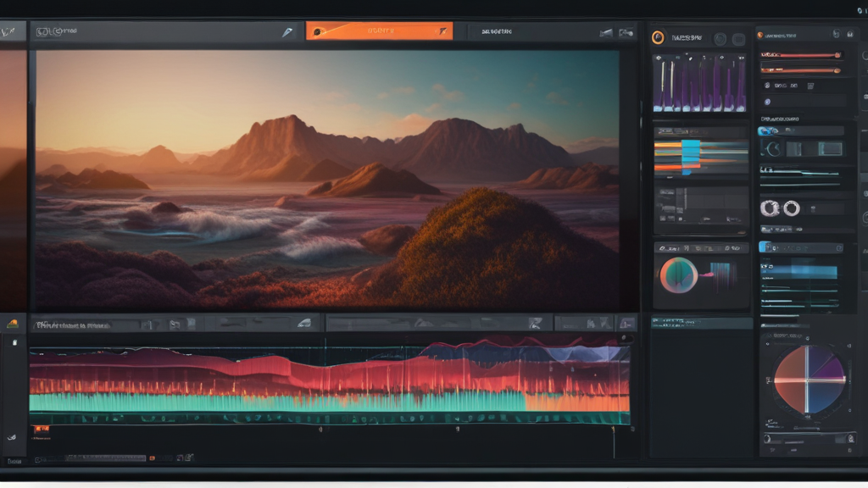The width and height of the screenshot is (868, 488).
Task: Click the logo icon at top left corner
Action: click(8, 32)
